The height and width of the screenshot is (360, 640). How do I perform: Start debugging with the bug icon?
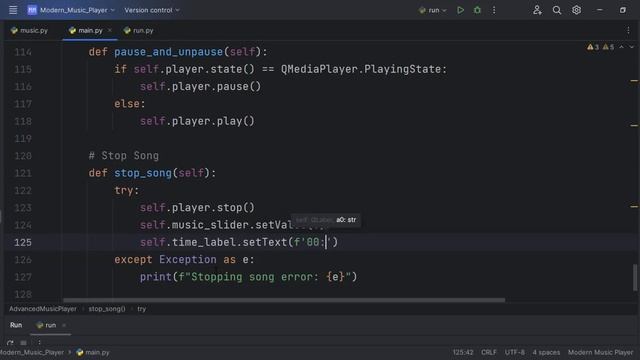477,10
